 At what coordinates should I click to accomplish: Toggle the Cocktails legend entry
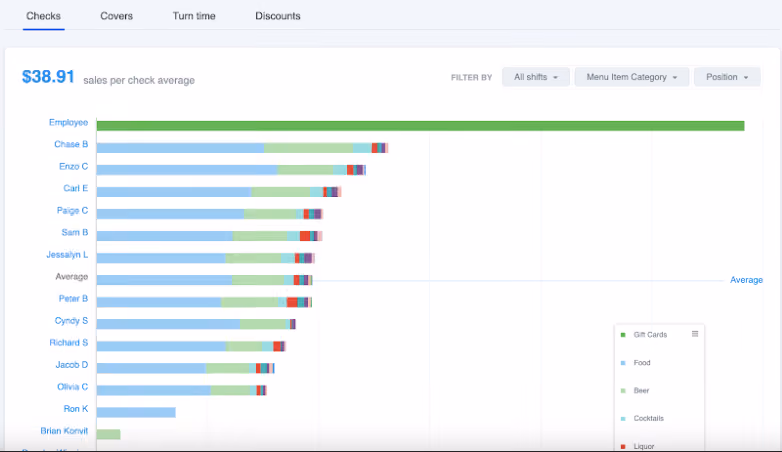(642, 419)
